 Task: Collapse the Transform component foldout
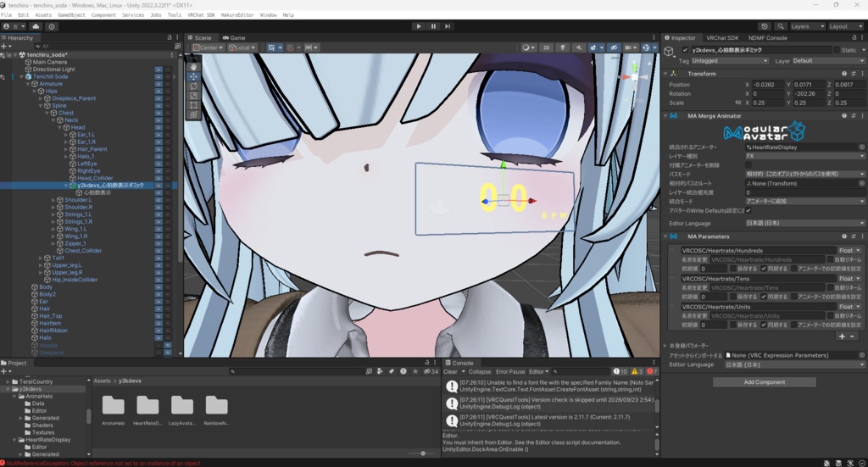pos(665,74)
